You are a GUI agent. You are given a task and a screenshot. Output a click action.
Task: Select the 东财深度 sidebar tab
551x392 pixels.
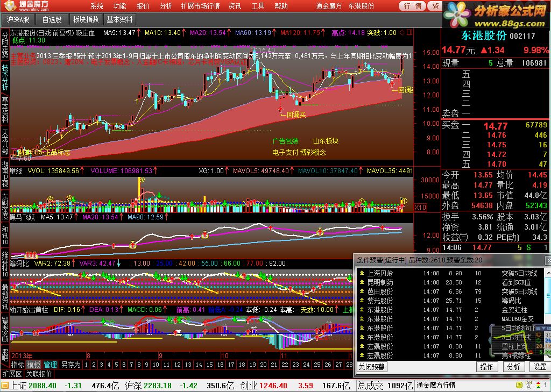(x=5, y=207)
